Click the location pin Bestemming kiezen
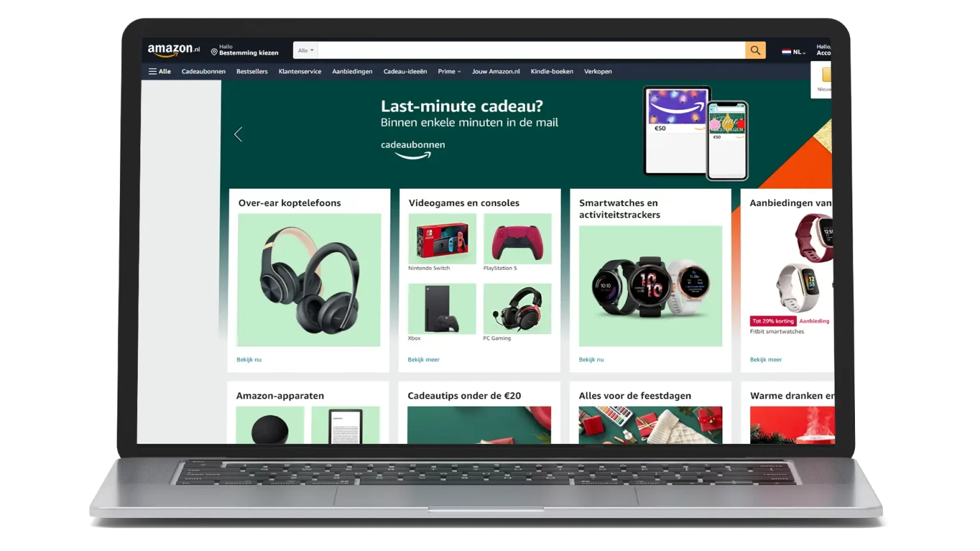The image size is (980, 551). [244, 50]
